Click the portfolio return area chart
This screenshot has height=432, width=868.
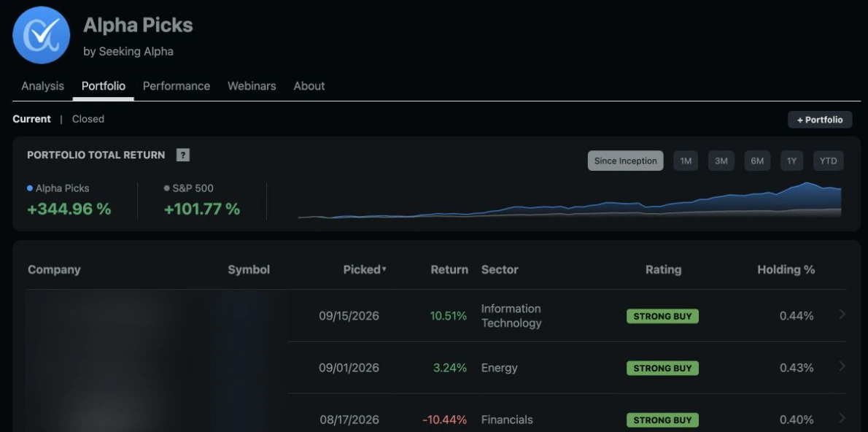[570, 200]
